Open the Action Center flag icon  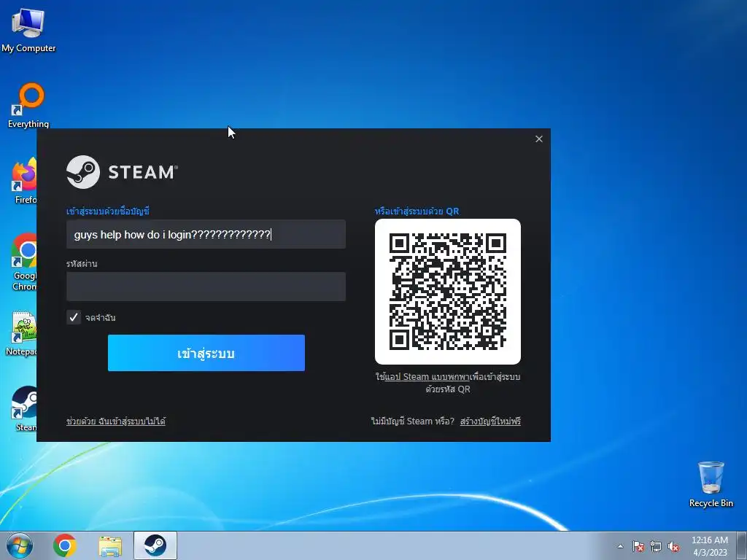point(638,547)
